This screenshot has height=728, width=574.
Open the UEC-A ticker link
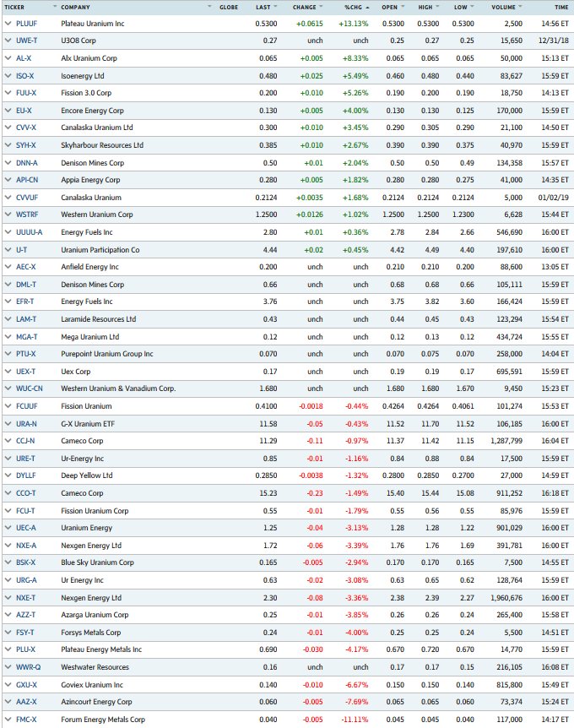tap(26, 528)
